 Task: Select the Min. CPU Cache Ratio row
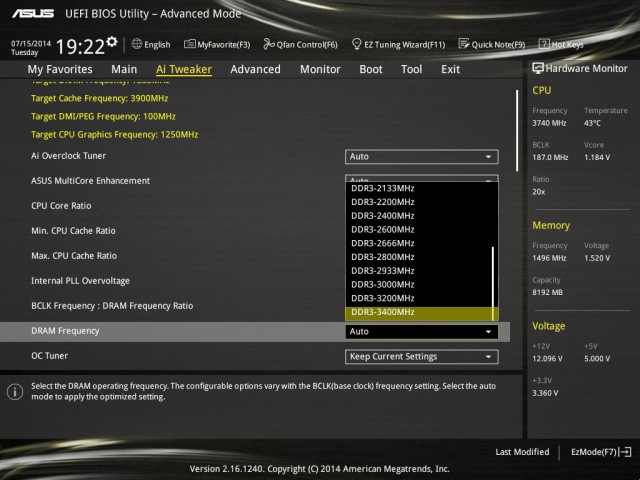click(73, 231)
